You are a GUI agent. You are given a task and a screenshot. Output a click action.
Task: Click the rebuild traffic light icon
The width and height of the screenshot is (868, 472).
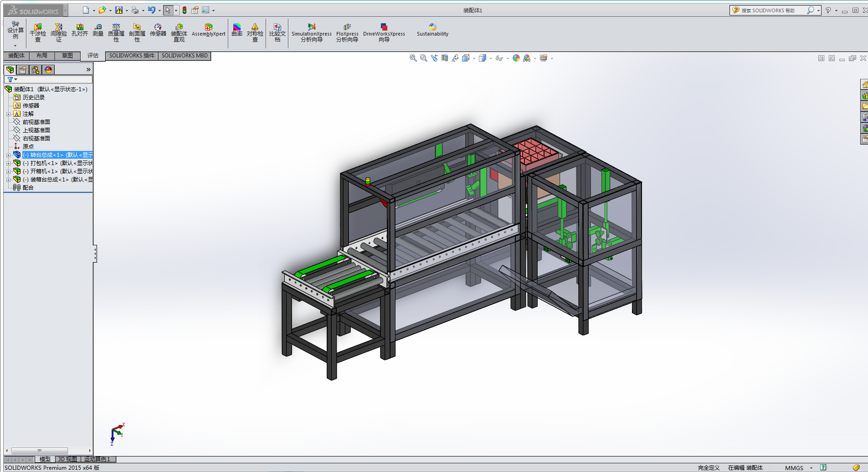(185, 10)
